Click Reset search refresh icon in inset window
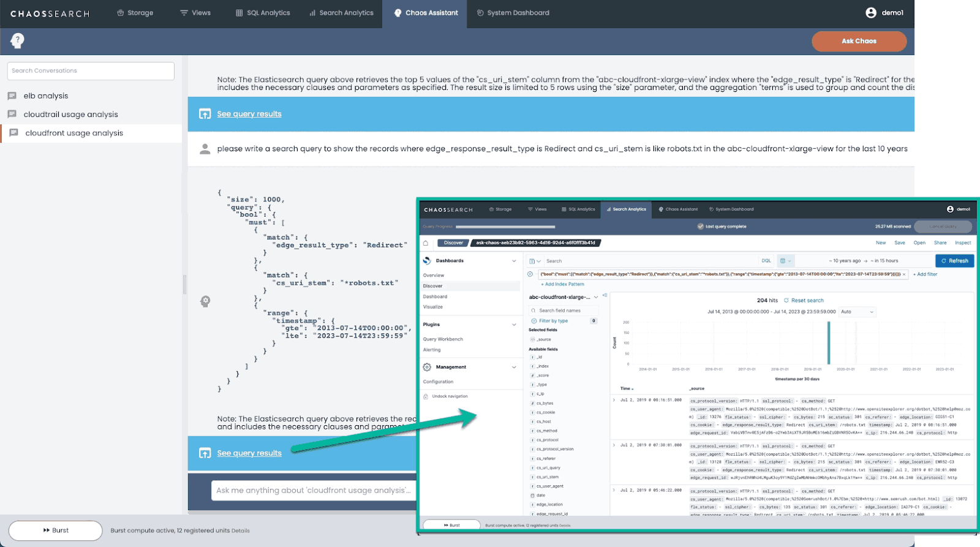 tap(786, 301)
